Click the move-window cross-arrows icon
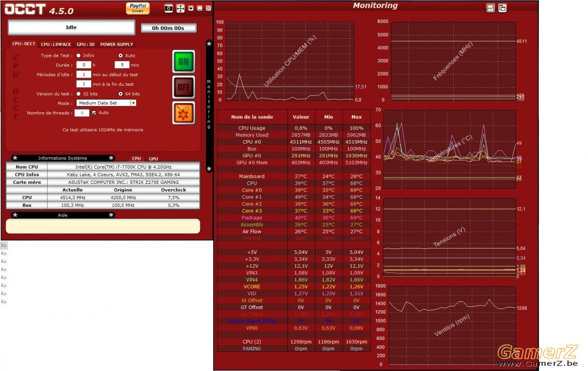 point(180,8)
